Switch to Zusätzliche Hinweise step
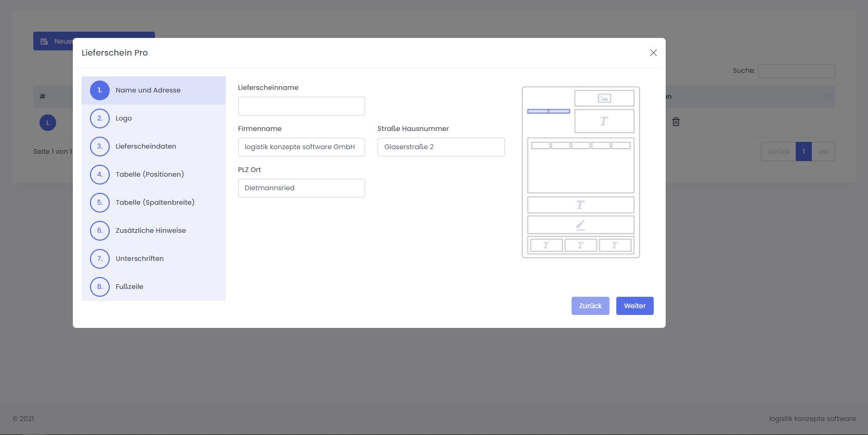The image size is (868, 435). [x=150, y=231]
